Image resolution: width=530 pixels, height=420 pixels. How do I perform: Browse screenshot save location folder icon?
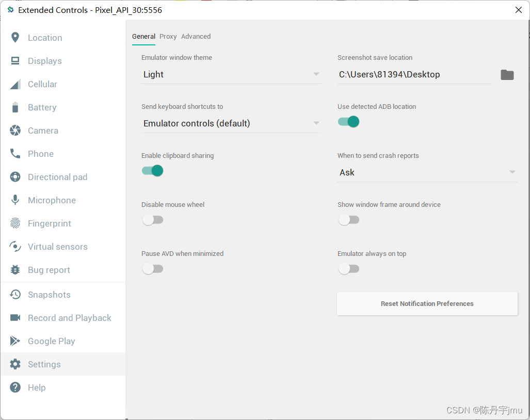(x=507, y=75)
